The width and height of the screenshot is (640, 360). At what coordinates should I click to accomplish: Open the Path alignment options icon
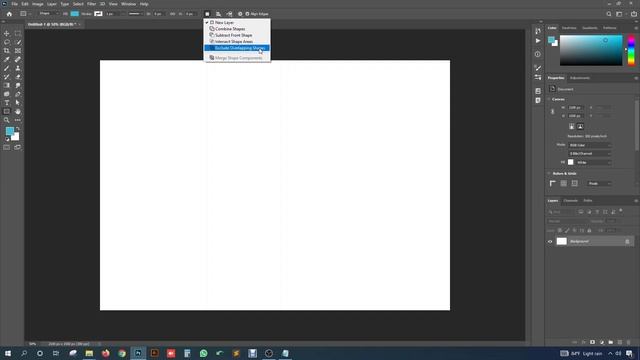[x=218, y=14]
